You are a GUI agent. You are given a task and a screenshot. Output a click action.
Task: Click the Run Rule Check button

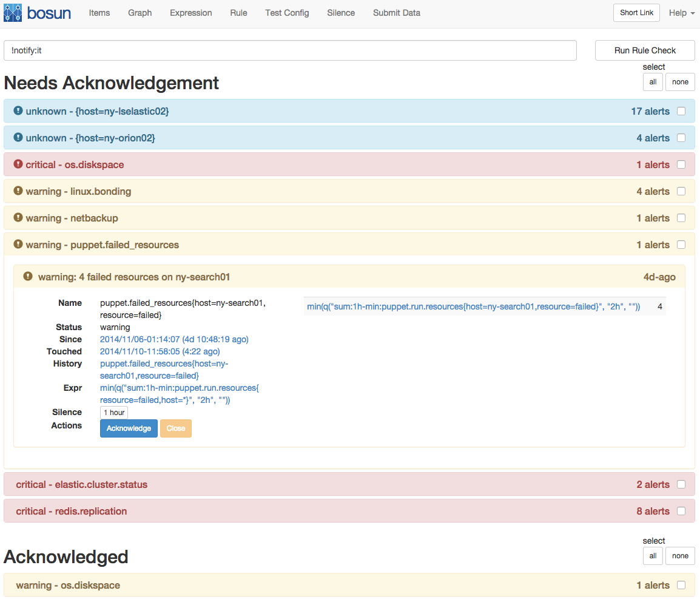[645, 50]
